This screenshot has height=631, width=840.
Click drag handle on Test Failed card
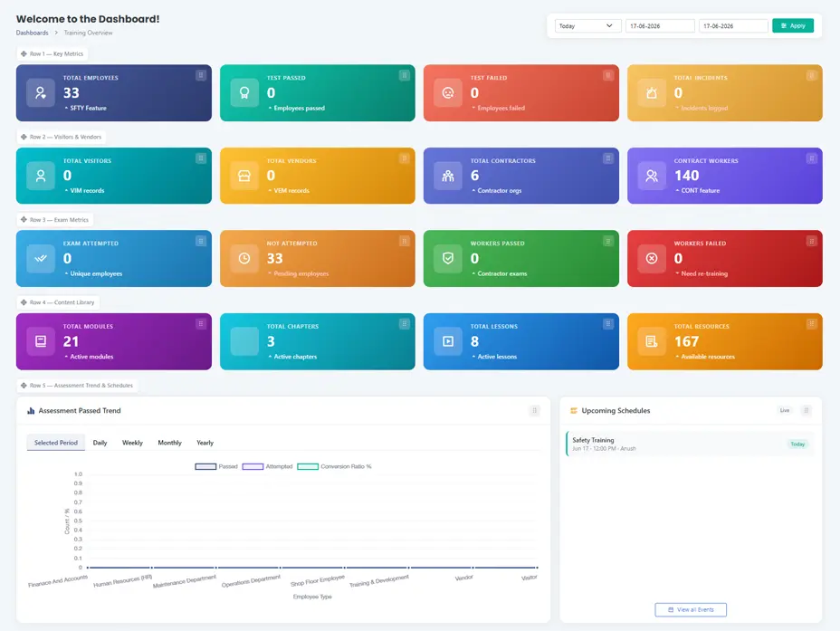pos(608,75)
